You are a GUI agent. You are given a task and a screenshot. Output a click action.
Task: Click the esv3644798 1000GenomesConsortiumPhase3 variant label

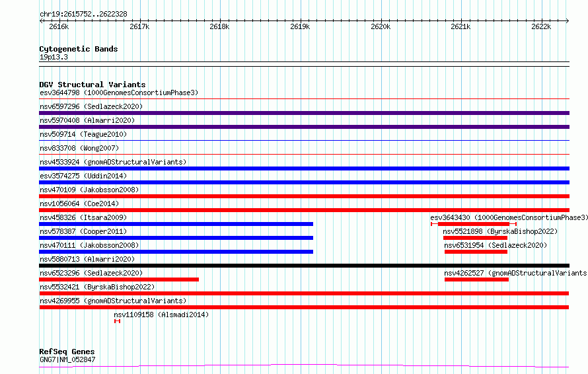pos(119,93)
